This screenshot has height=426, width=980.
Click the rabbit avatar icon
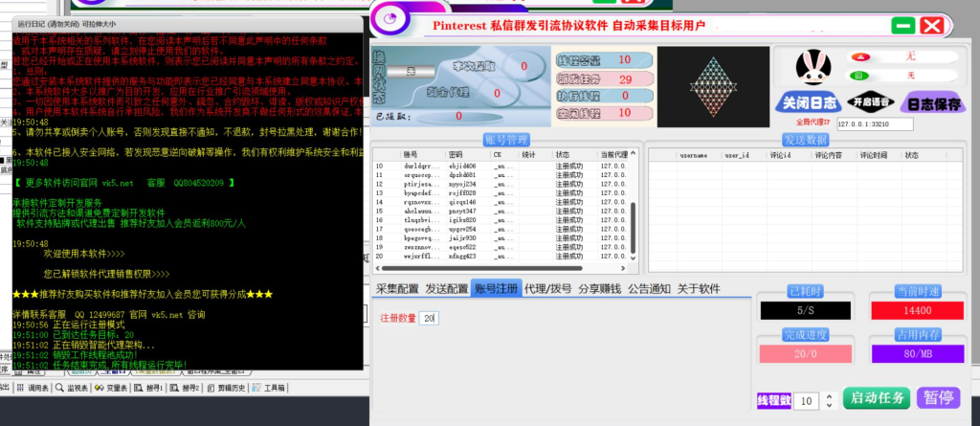point(813,68)
